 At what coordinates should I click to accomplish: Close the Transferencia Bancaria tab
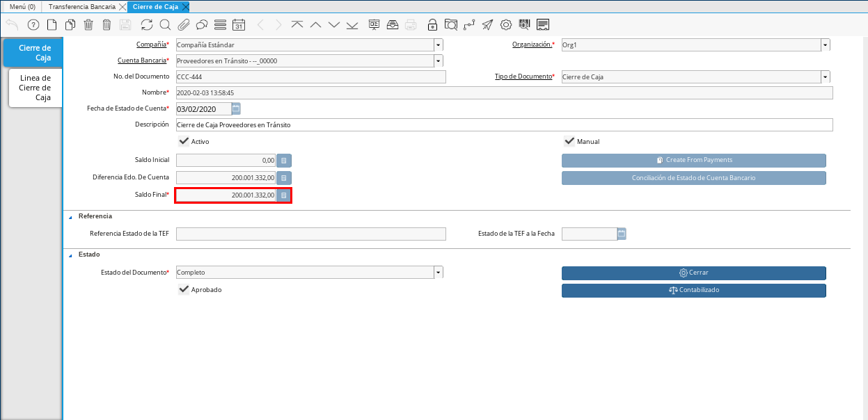(123, 6)
